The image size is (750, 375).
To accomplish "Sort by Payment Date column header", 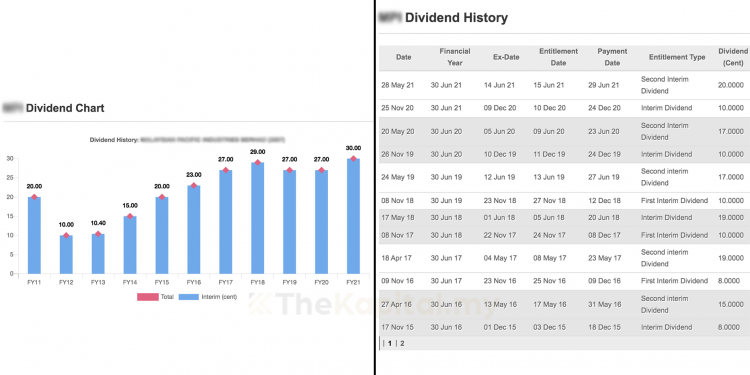I will (x=612, y=57).
